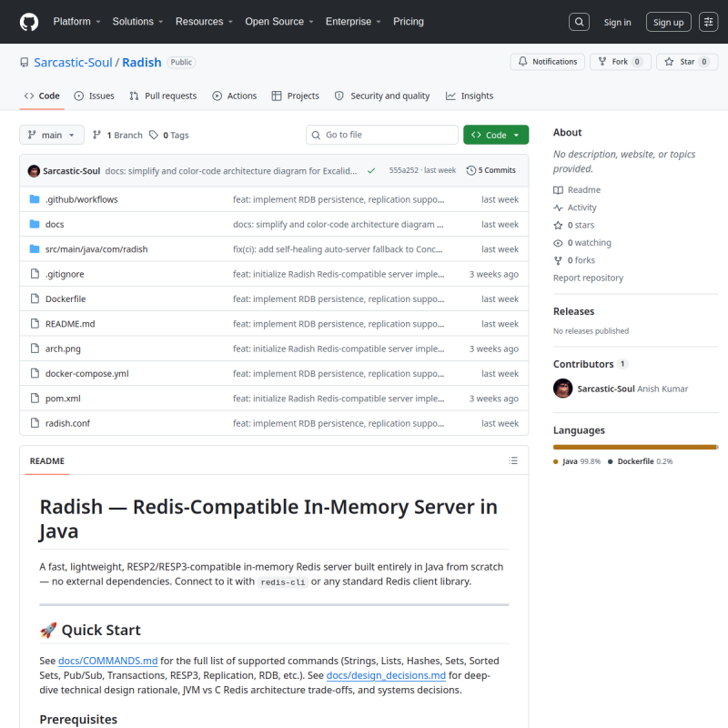Open the arch.png file

63,349
